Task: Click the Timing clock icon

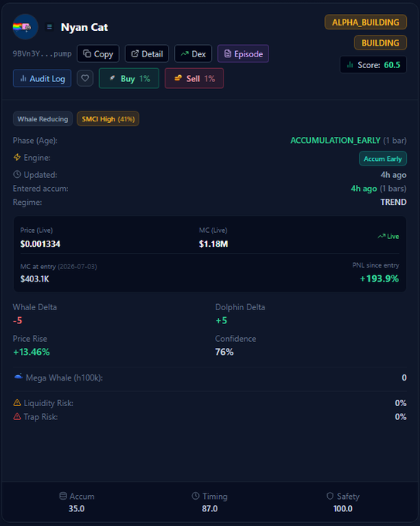Action: pyautogui.click(x=195, y=496)
